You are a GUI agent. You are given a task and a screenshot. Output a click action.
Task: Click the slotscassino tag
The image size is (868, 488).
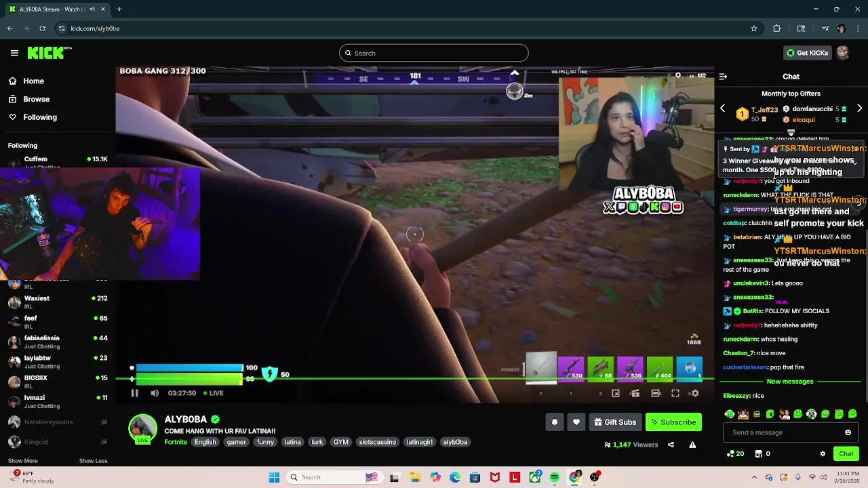coord(377,442)
